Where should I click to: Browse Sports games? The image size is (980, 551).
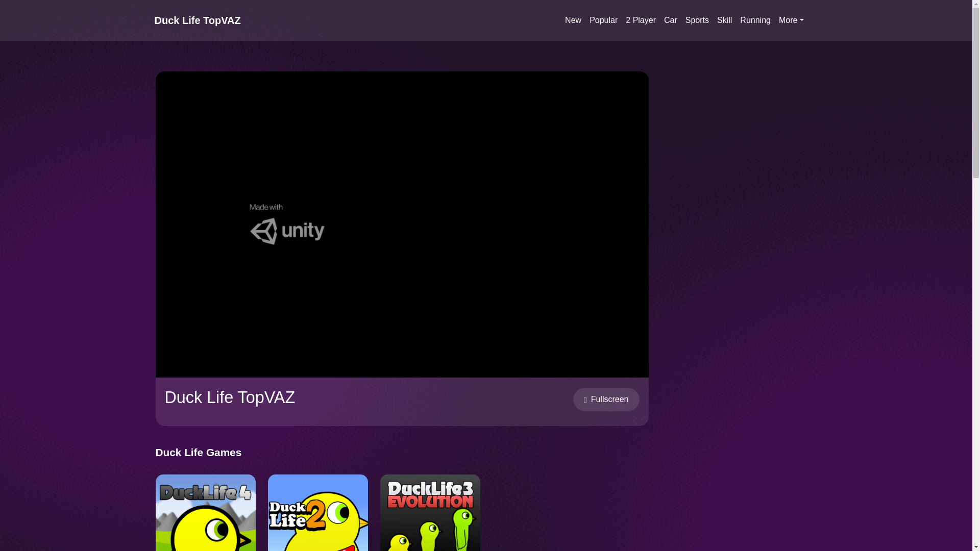697,20
